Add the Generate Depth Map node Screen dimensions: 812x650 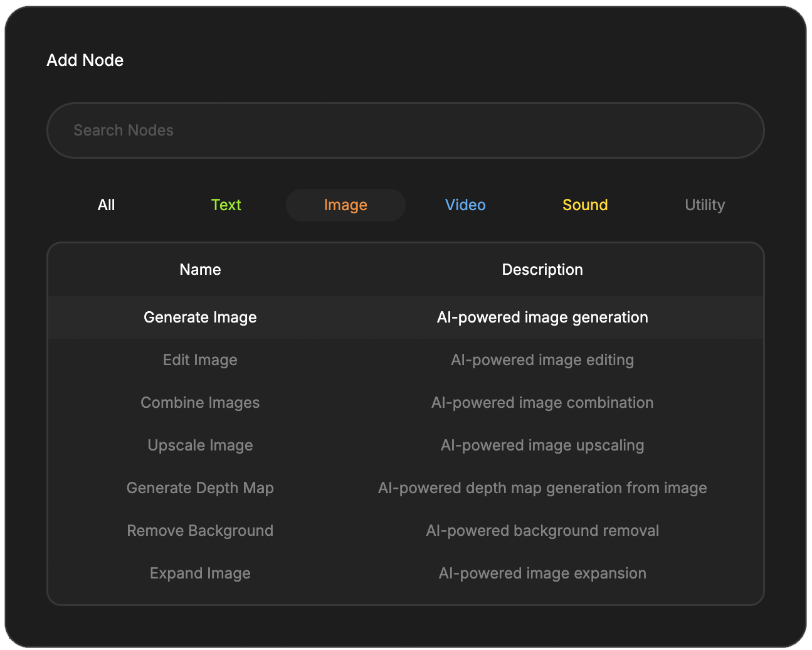[200, 488]
